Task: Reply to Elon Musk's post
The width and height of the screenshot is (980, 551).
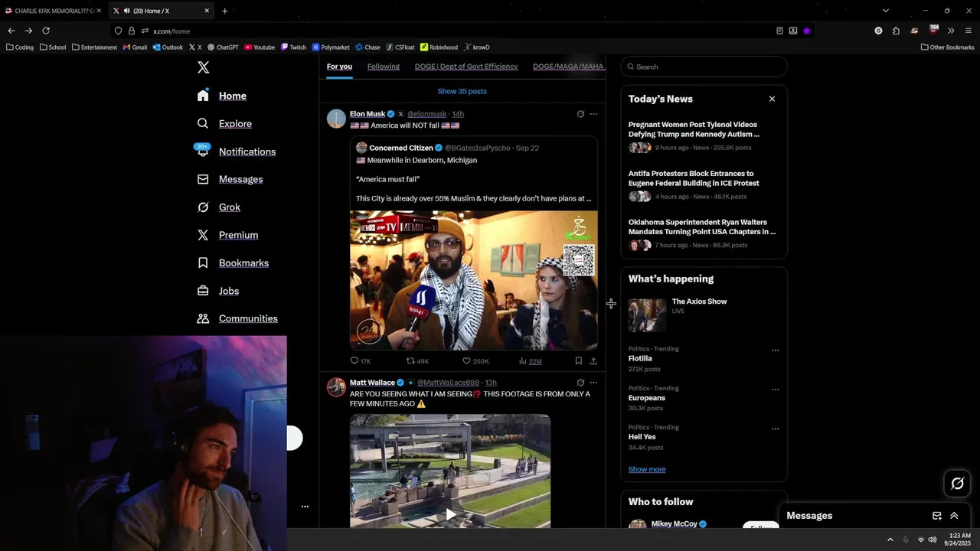Action: (360, 361)
